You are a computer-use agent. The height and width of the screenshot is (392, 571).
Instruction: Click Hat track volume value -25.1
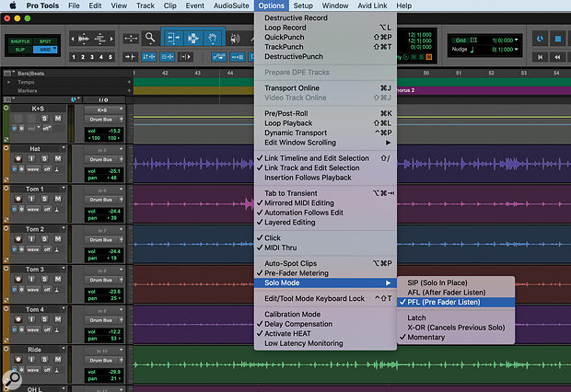[115, 171]
